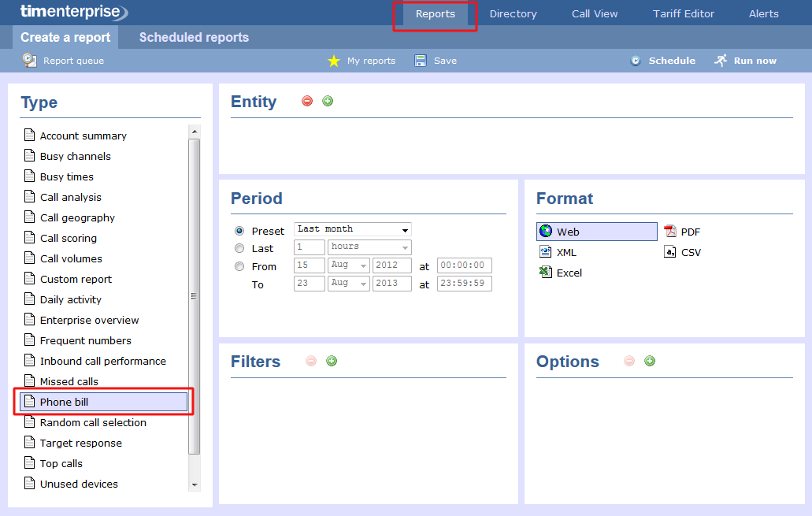The width and height of the screenshot is (812, 516).
Task: Click the green add Options icon
Action: pyautogui.click(x=650, y=361)
